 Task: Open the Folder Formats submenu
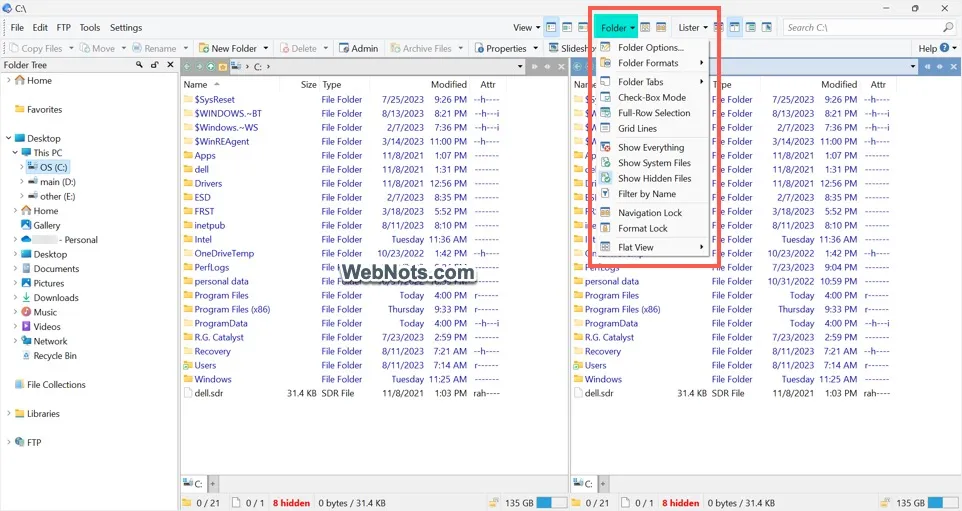(x=650, y=63)
